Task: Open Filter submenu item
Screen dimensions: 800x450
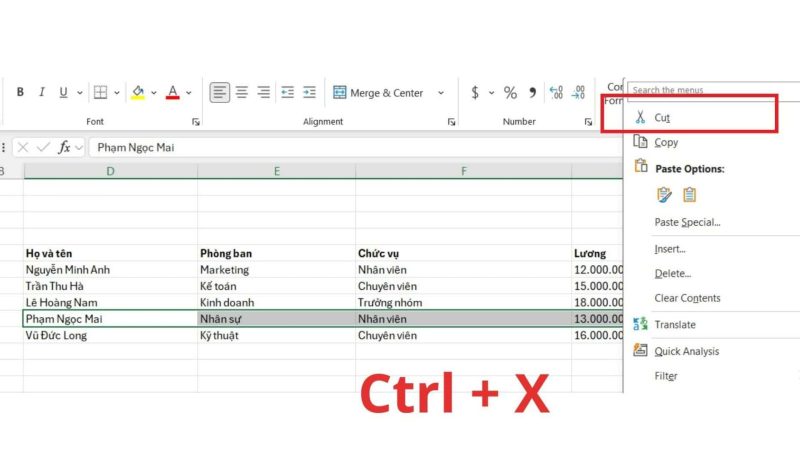Action: click(x=666, y=376)
